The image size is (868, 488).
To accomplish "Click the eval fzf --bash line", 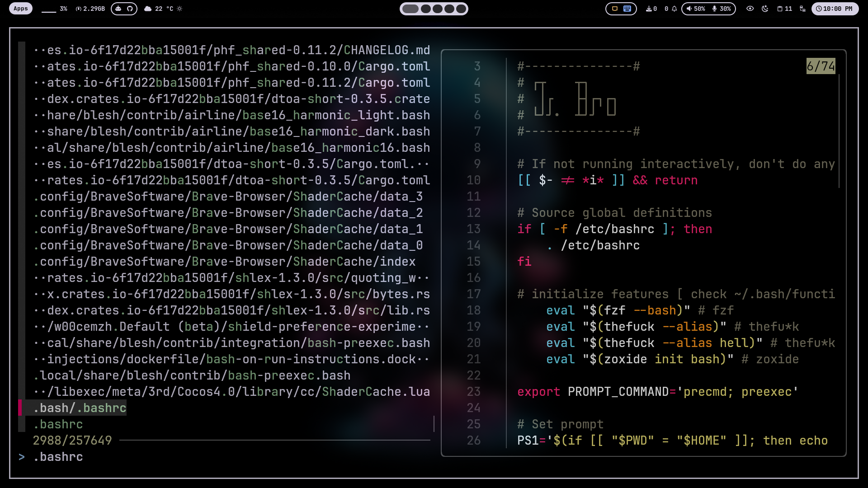I will (x=640, y=310).
